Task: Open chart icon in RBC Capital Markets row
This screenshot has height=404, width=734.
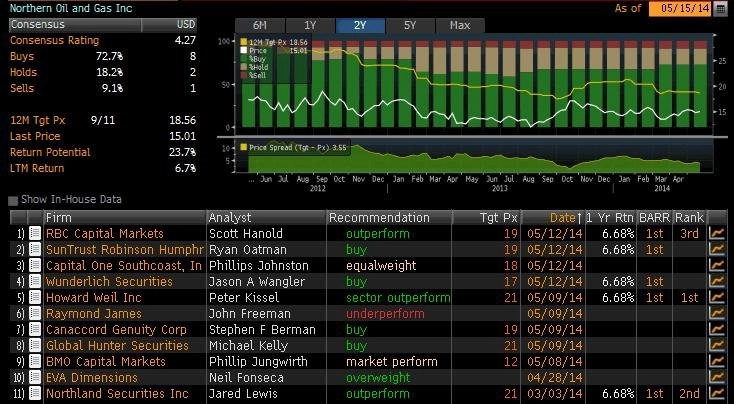Action: click(717, 233)
